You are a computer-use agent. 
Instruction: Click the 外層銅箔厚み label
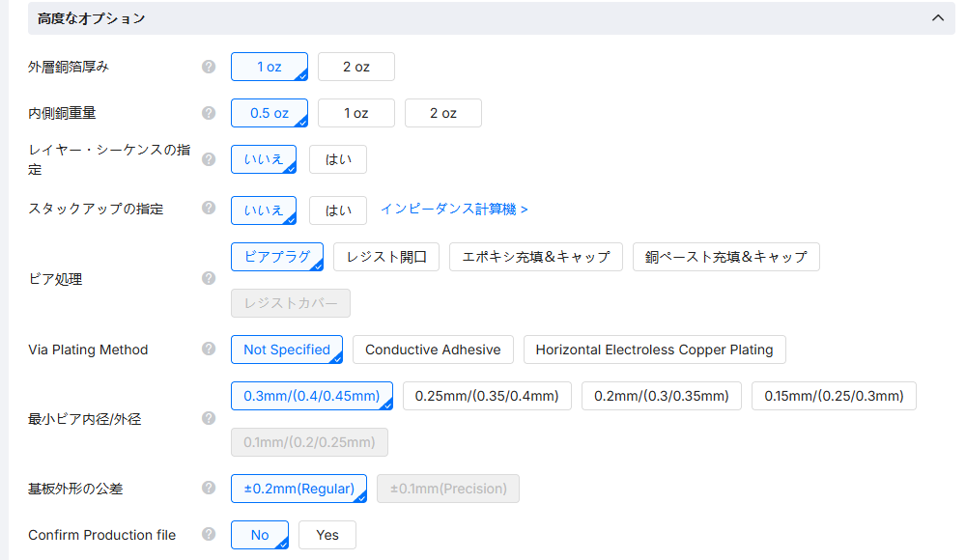pyautogui.click(x=69, y=67)
